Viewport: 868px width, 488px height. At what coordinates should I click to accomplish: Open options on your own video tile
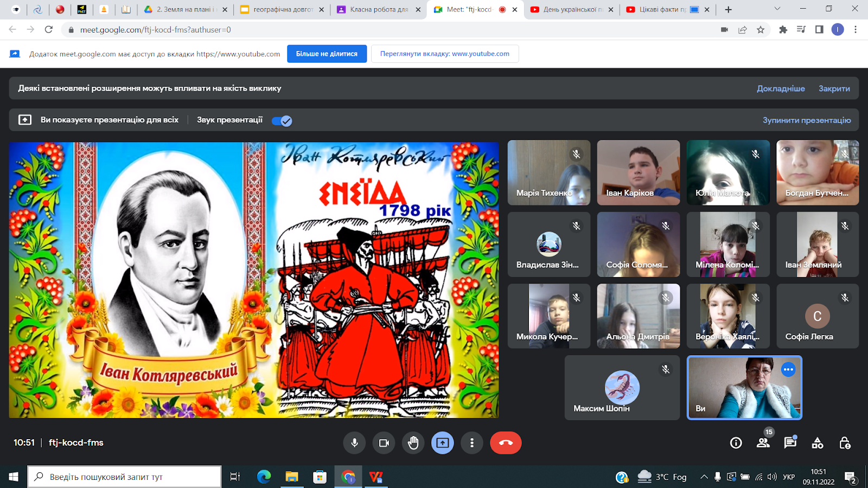pyautogui.click(x=788, y=369)
